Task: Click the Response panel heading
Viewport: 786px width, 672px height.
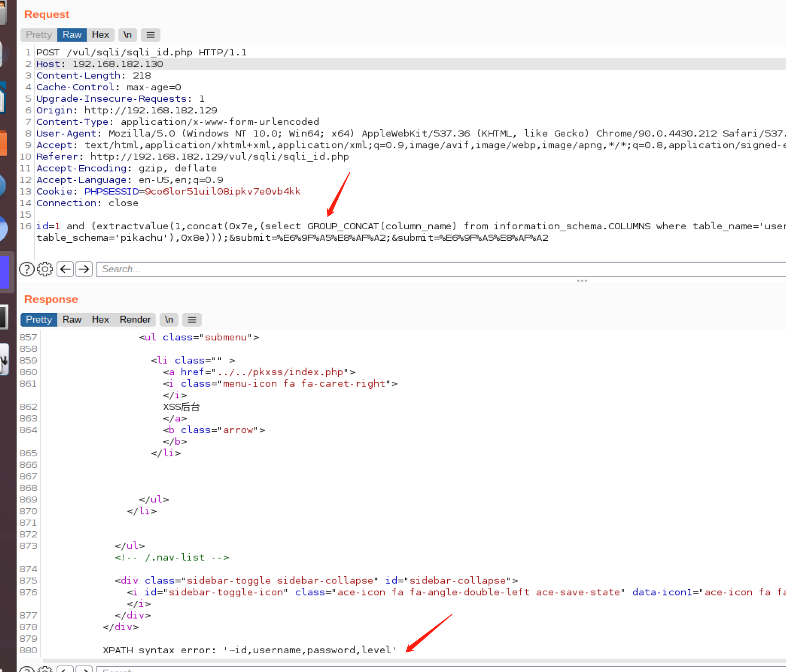Action: [51, 299]
